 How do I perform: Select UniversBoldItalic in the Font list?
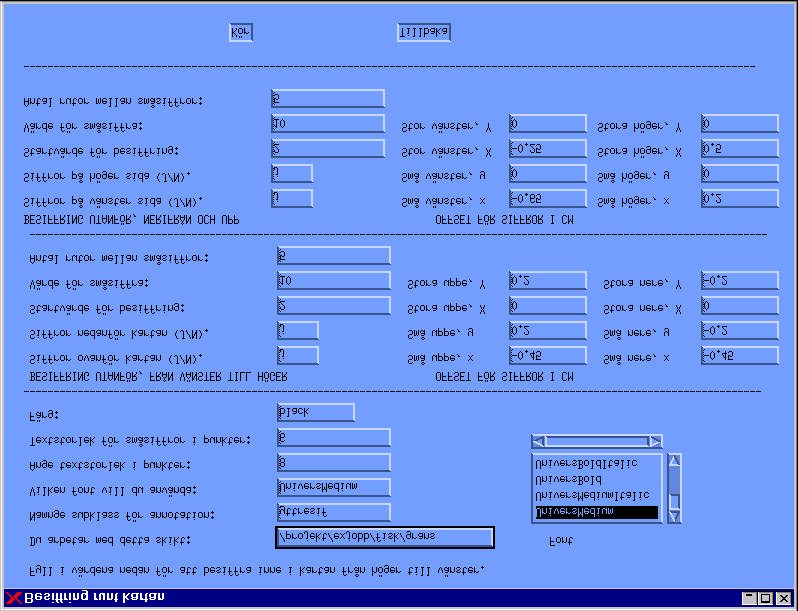(586, 463)
